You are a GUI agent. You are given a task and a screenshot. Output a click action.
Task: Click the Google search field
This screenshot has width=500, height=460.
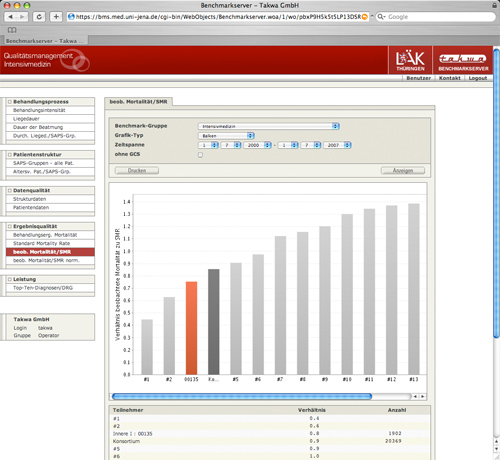(x=435, y=17)
